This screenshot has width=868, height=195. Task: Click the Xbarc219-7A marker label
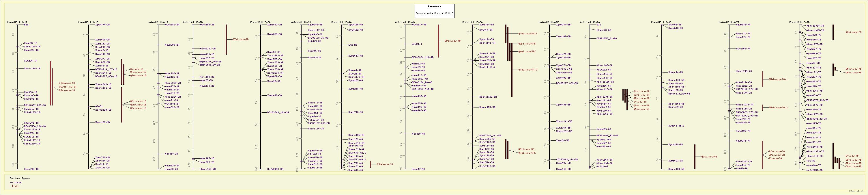[744, 71]
